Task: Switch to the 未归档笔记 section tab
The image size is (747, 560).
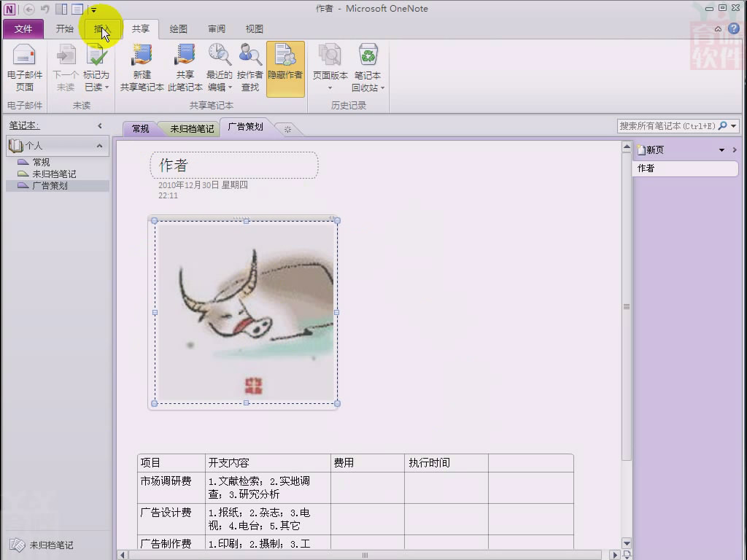Action: (192, 128)
